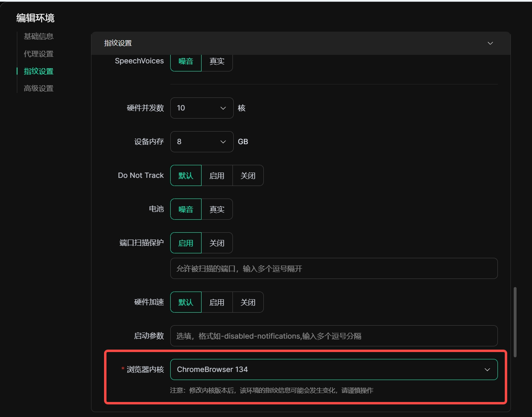Click the SpeechVoices label
Image resolution: width=532 pixels, height=417 pixels.
[139, 61]
